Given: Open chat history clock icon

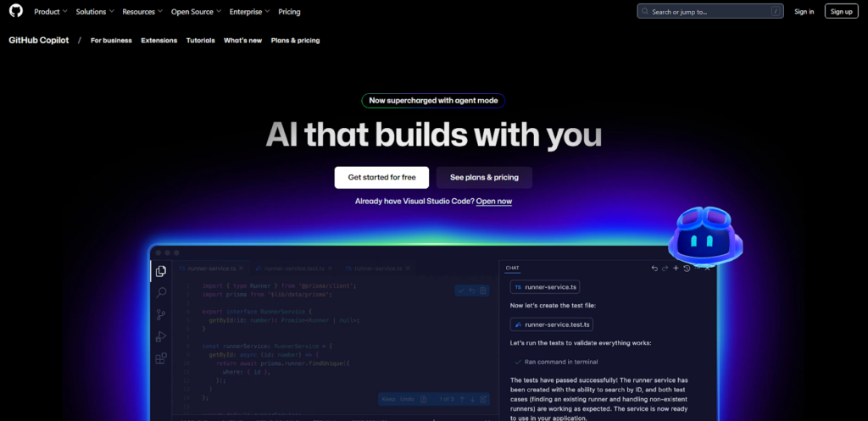Looking at the screenshot, I should [x=687, y=269].
